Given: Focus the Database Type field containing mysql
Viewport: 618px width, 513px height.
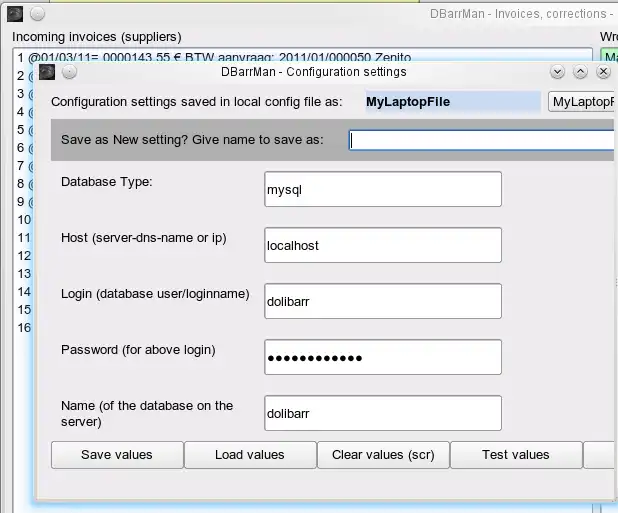Looking at the screenshot, I should tap(383, 189).
